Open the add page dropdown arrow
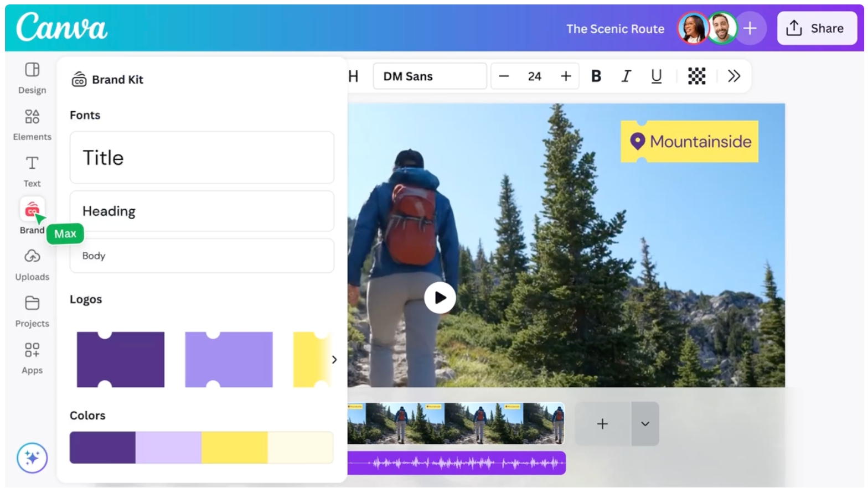Viewport: 868px width, 488px height. coord(645,424)
